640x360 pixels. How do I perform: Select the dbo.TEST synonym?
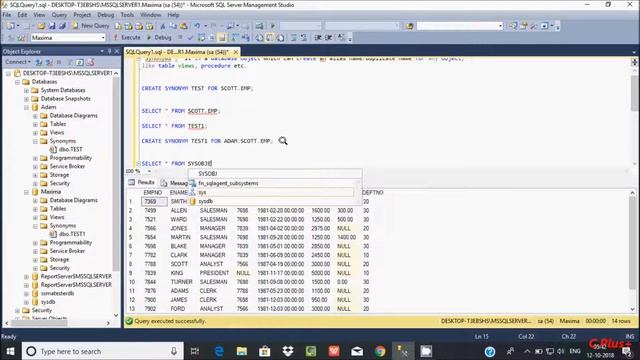click(70, 149)
